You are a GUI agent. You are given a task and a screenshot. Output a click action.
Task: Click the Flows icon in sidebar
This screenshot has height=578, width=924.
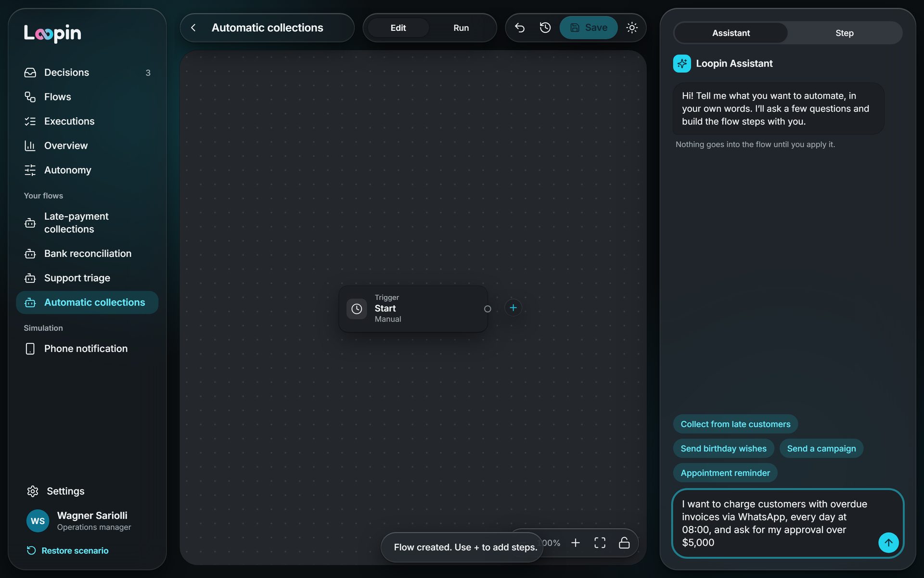pyautogui.click(x=30, y=97)
